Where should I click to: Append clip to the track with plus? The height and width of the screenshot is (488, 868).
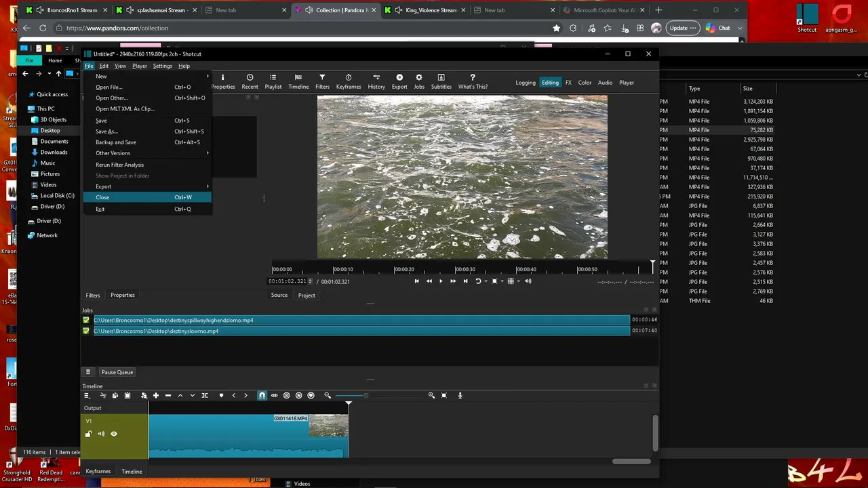(156, 395)
